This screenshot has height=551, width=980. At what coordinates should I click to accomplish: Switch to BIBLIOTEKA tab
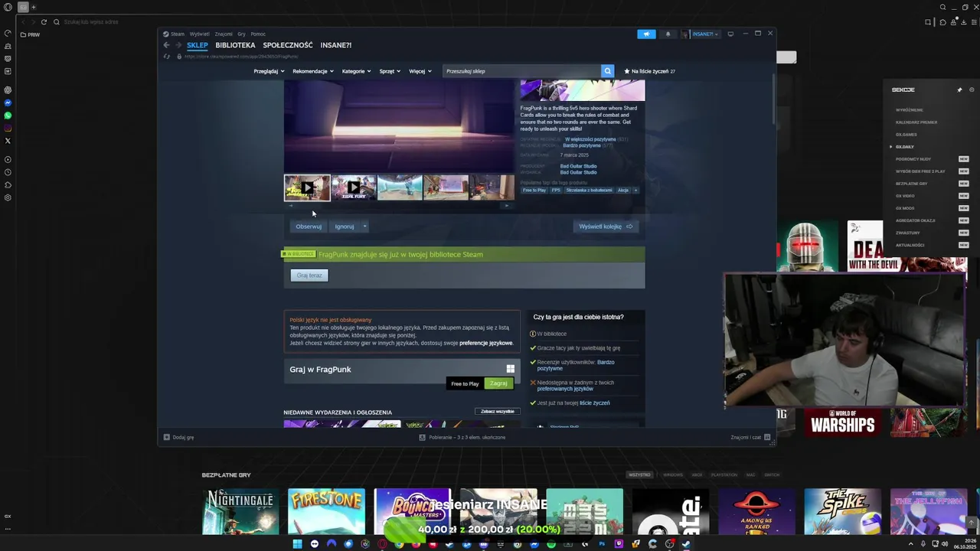235,45
